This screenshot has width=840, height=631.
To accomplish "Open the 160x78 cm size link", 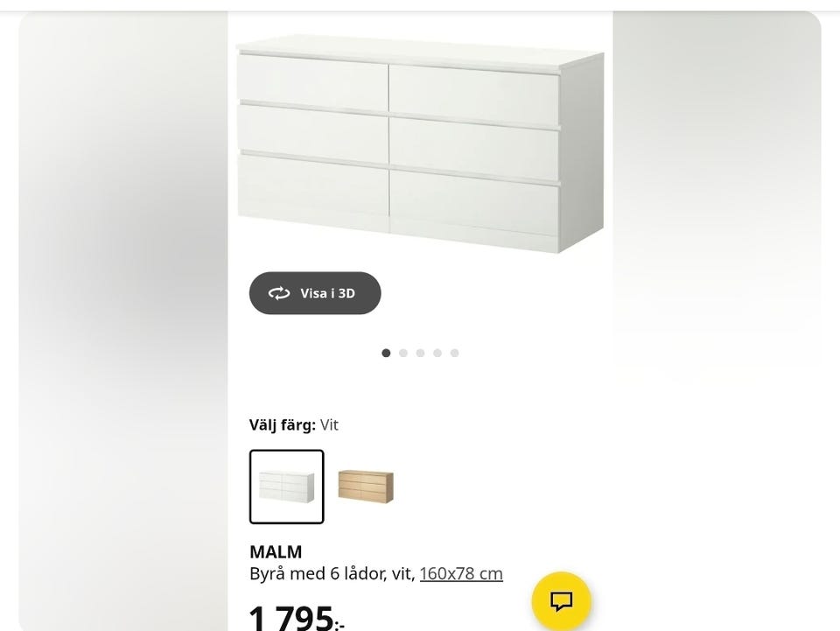I will coord(461,574).
